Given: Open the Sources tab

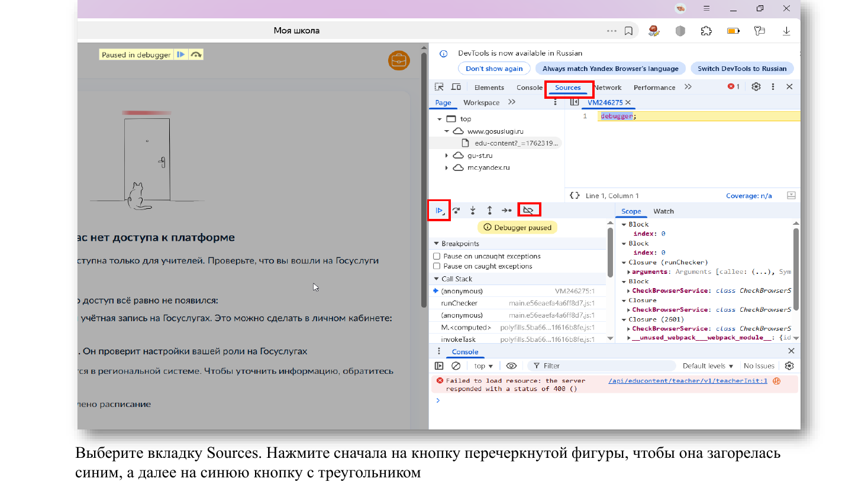Looking at the screenshot, I should tap(568, 88).
